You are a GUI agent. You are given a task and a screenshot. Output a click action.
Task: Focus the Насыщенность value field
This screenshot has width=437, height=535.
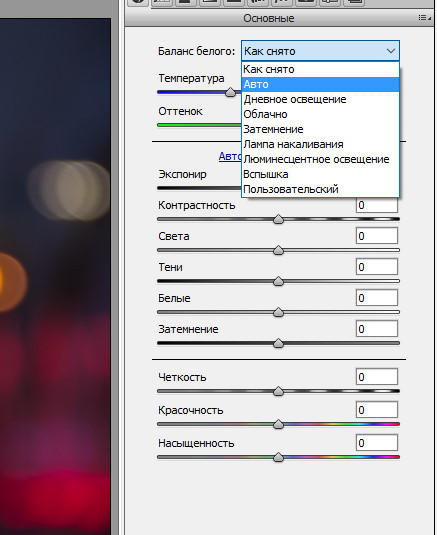(377, 443)
